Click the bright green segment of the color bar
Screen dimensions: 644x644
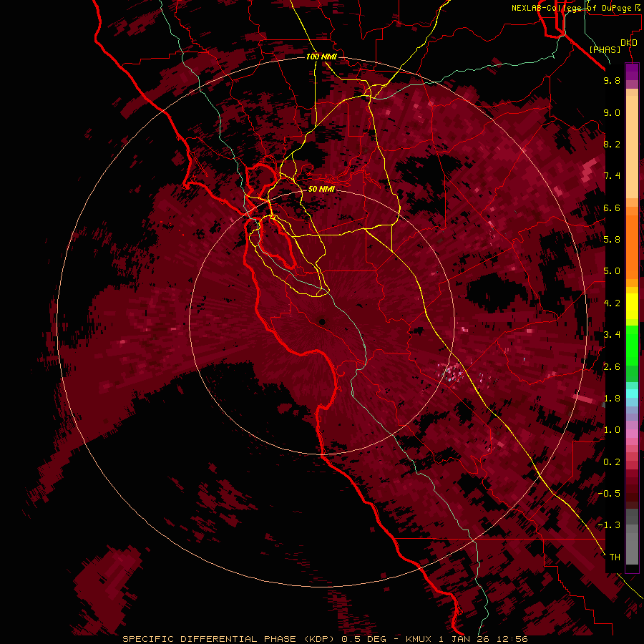click(x=632, y=346)
